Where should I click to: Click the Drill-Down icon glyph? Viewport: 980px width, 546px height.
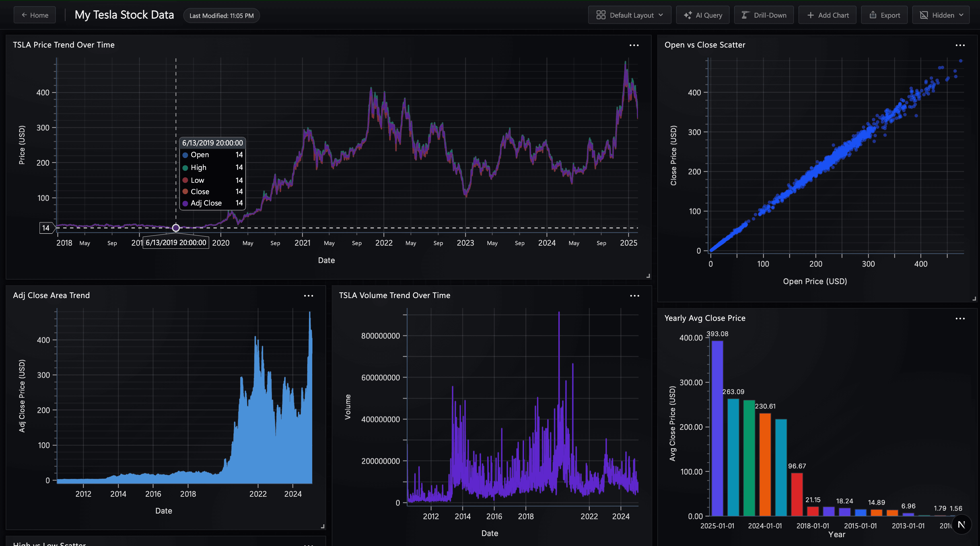point(746,15)
